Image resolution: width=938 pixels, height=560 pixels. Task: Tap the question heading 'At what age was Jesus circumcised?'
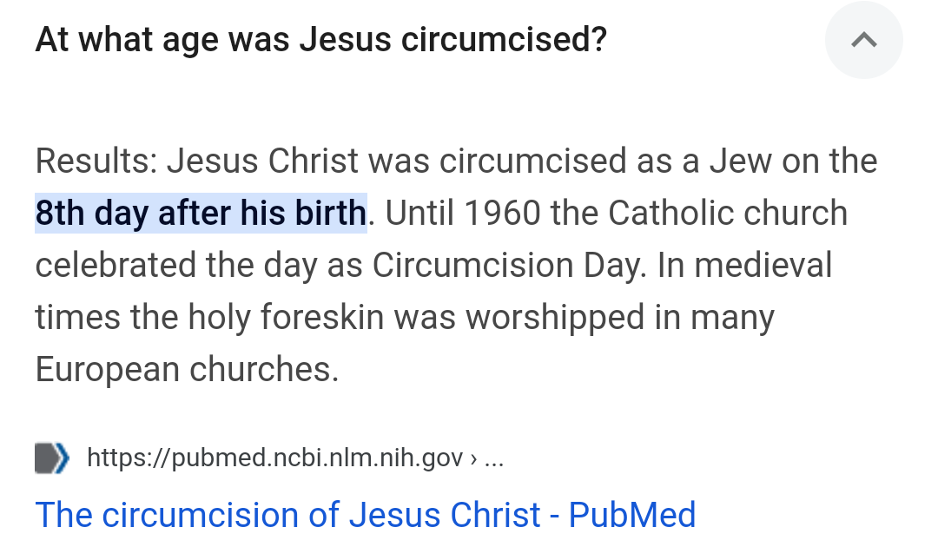(x=320, y=40)
